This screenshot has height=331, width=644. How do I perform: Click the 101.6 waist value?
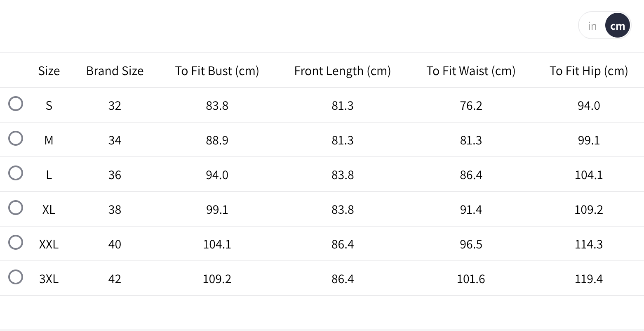pos(471,279)
